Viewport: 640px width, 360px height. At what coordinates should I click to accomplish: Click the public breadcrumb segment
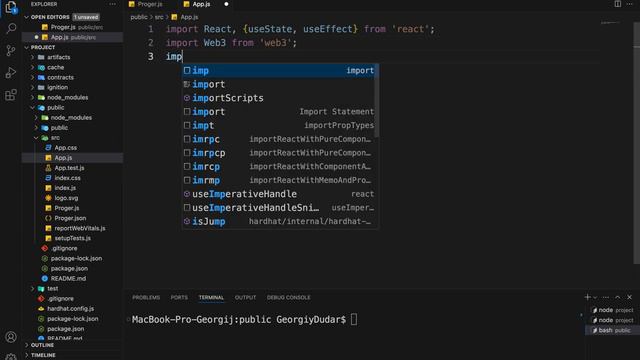pos(139,17)
